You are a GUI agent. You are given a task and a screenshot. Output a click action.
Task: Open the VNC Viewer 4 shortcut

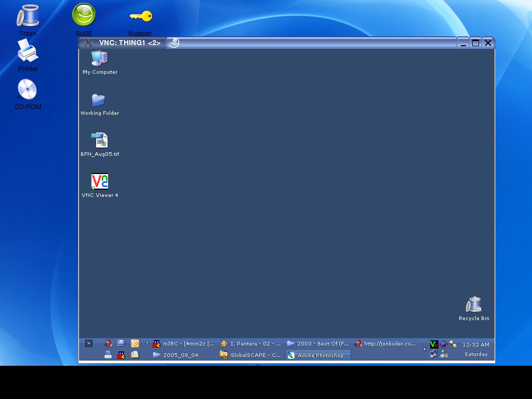[100, 181]
